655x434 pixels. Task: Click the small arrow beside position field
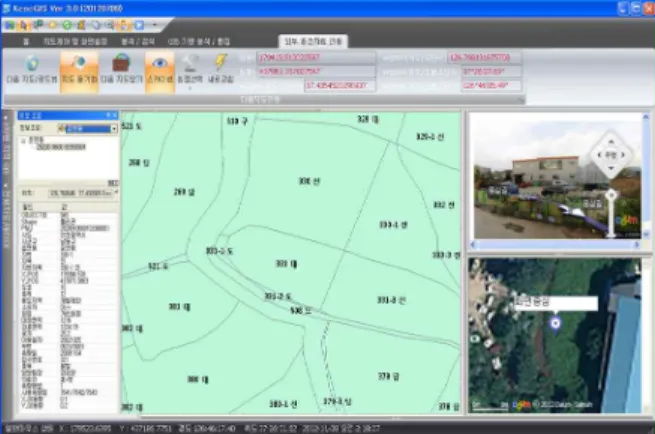tap(116, 192)
